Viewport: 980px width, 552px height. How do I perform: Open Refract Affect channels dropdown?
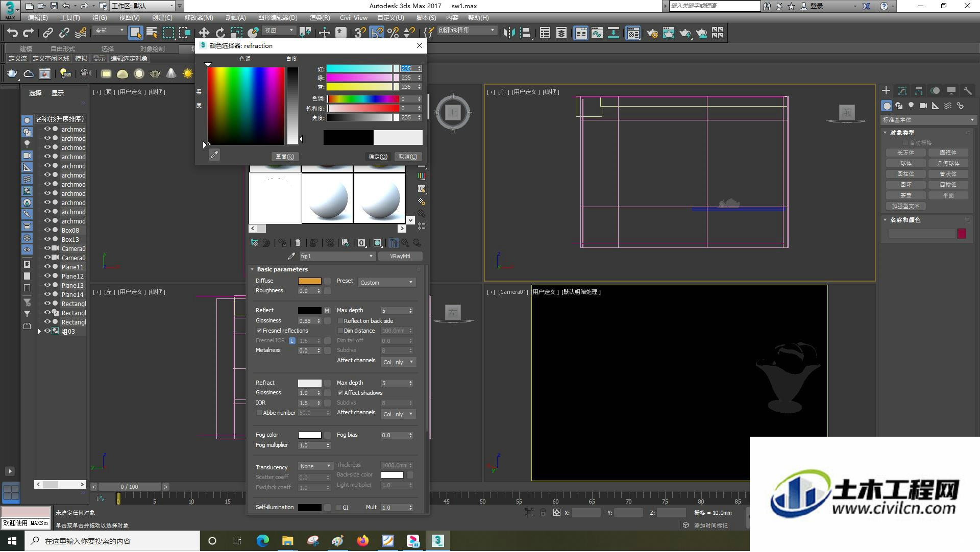coord(398,414)
